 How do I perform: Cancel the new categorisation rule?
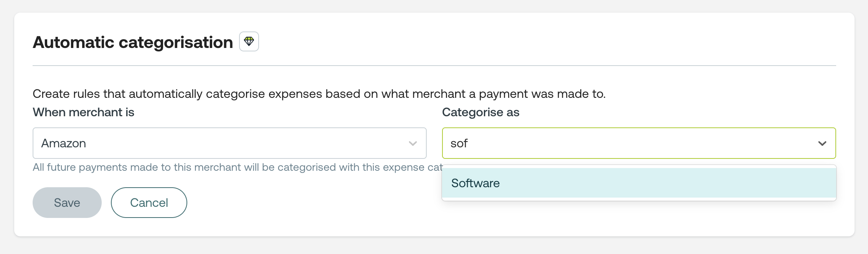[149, 203]
